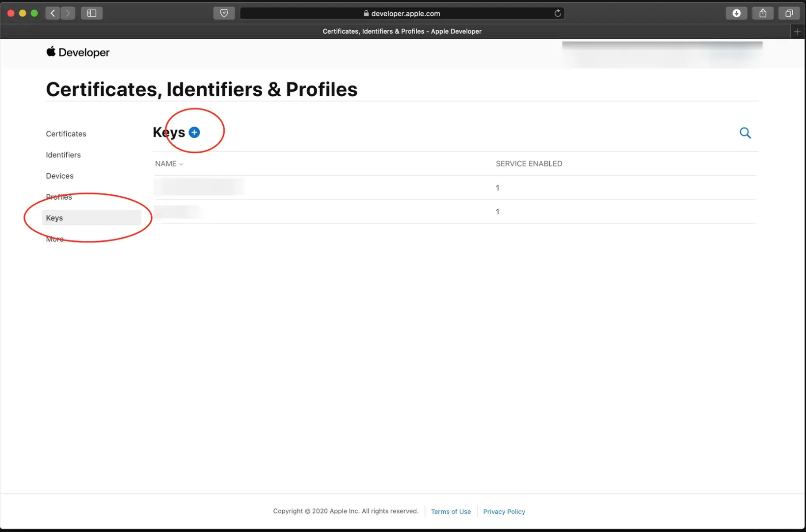Click the Safari share button
This screenshot has width=806, height=532.
[x=763, y=13]
